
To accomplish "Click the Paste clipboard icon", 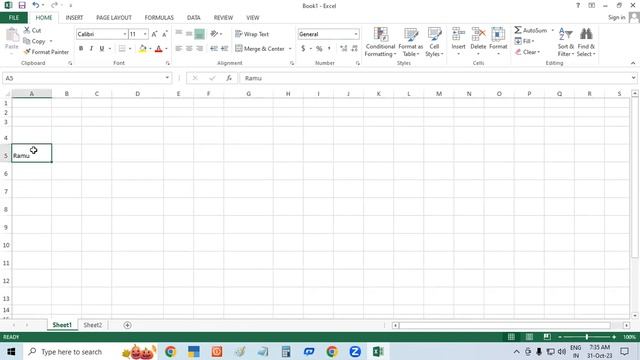I will pyautogui.click(x=12, y=36).
